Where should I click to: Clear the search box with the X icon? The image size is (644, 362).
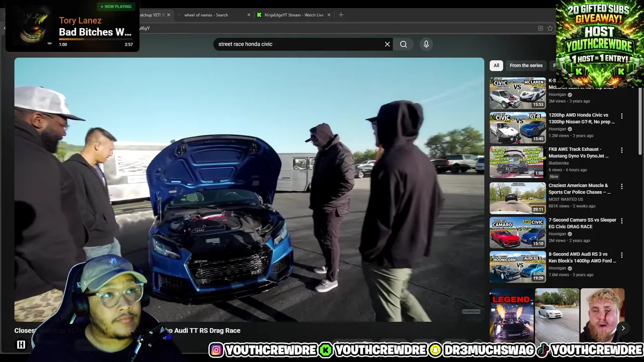387,44
